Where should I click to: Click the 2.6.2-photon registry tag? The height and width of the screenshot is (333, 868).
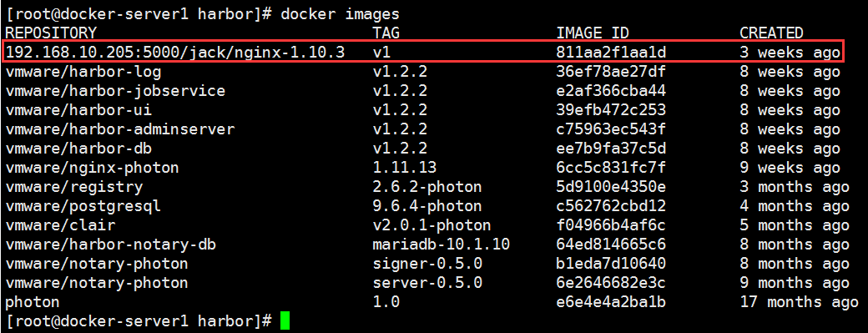pos(427,187)
